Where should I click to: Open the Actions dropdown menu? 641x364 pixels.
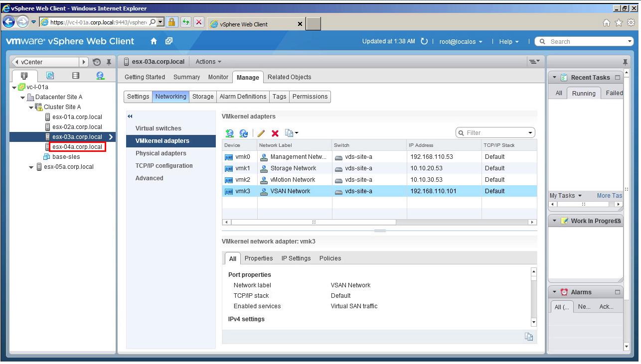[x=208, y=62]
